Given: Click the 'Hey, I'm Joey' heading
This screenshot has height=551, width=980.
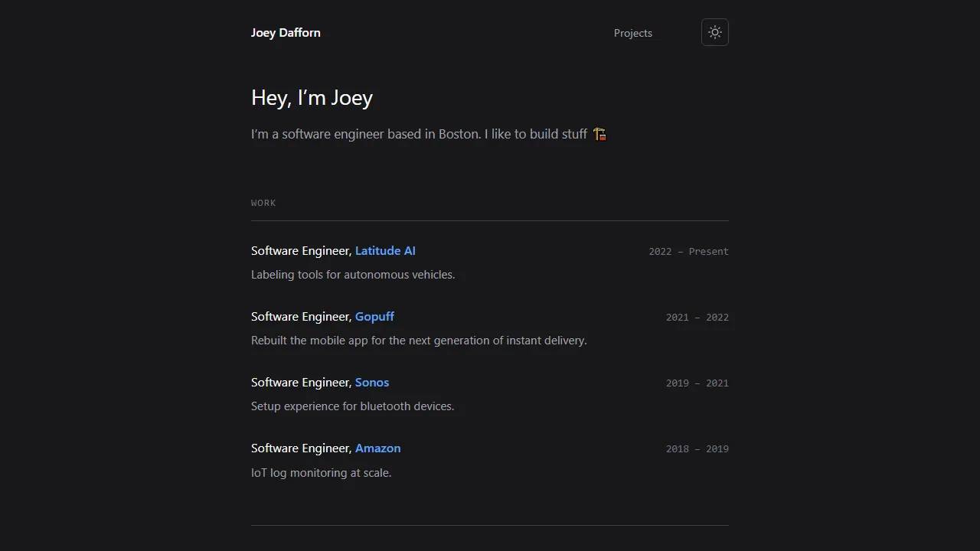Looking at the screenshot, I should click(x=312, y=97).
